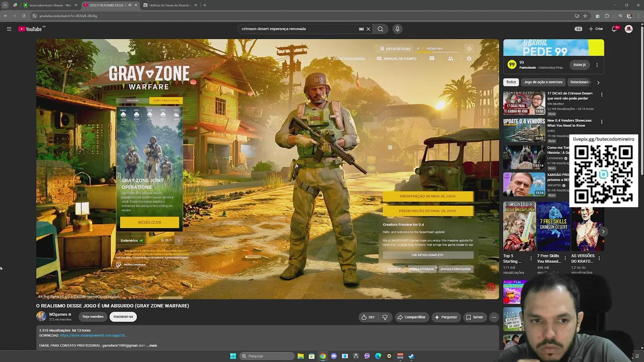Open the M2games channel name link

click(x=58, y=315)
